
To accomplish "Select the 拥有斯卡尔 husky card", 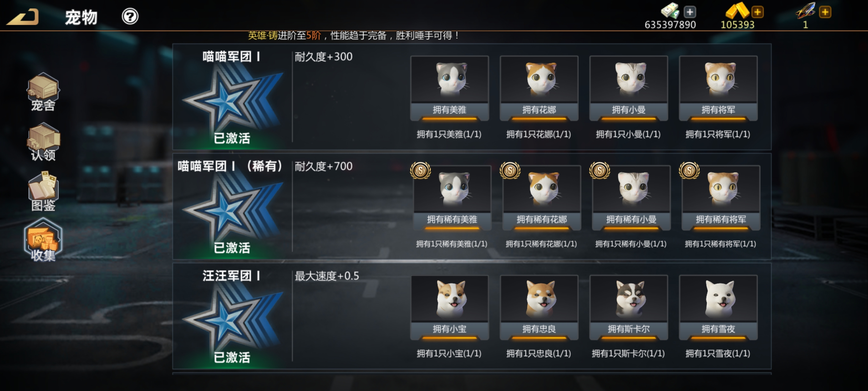I will click(x=628, y=308).
